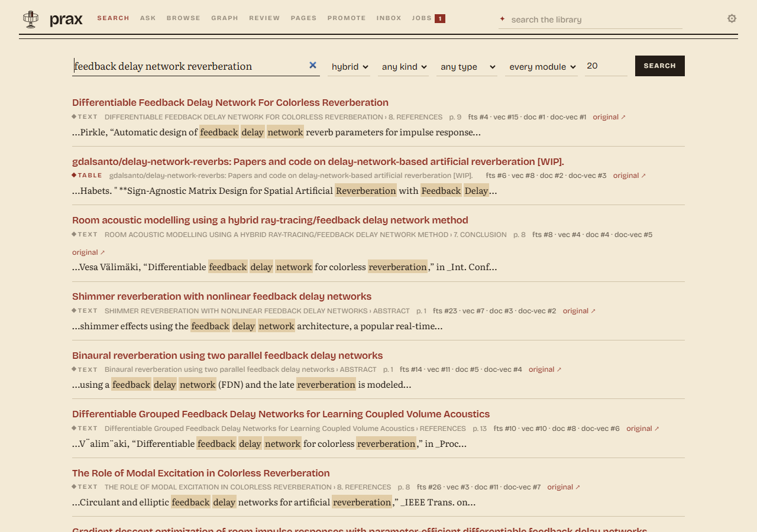
Task: Click the Jobs count badge
Action: tap(439, 18)
